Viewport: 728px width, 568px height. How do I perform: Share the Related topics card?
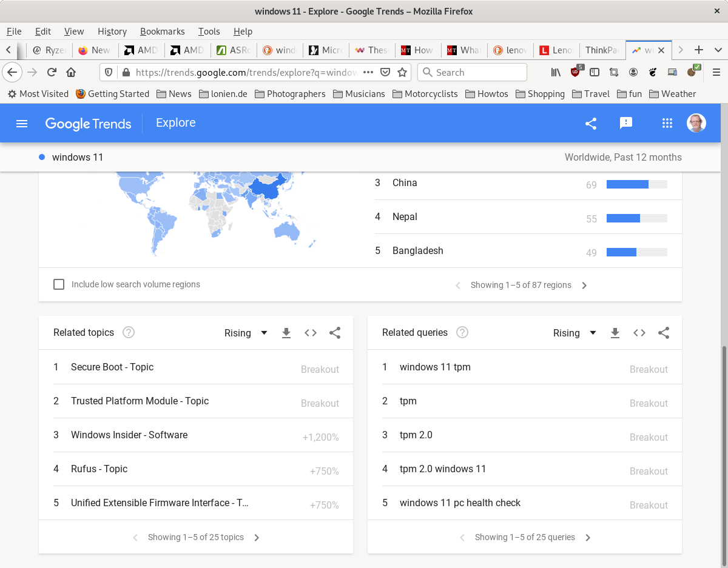(x=335, y=333)
